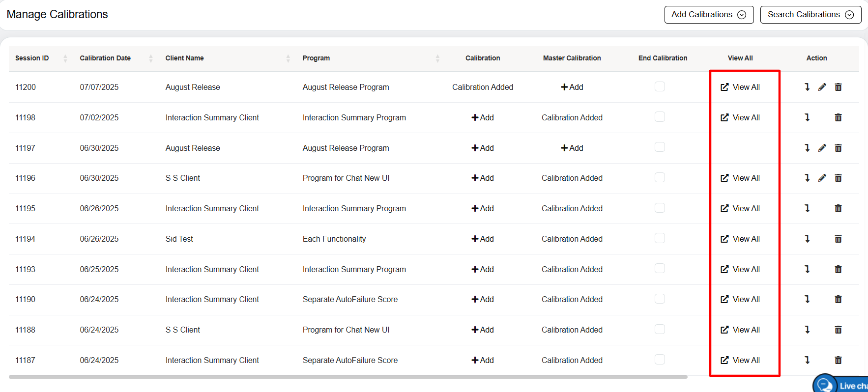Delete session 11198 using the trash icon
The height and width of the screenshot is (392, 868).
click(839, 117)
